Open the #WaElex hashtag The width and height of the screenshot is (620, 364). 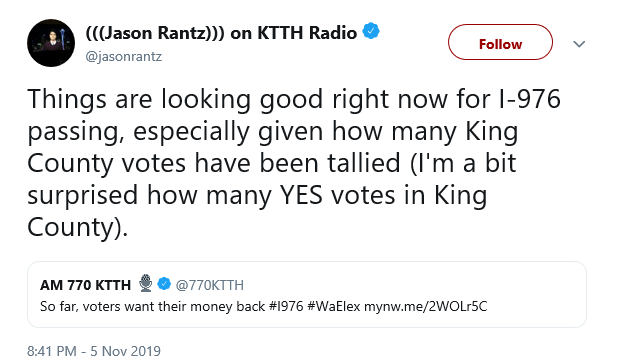(x=333, y=306)
